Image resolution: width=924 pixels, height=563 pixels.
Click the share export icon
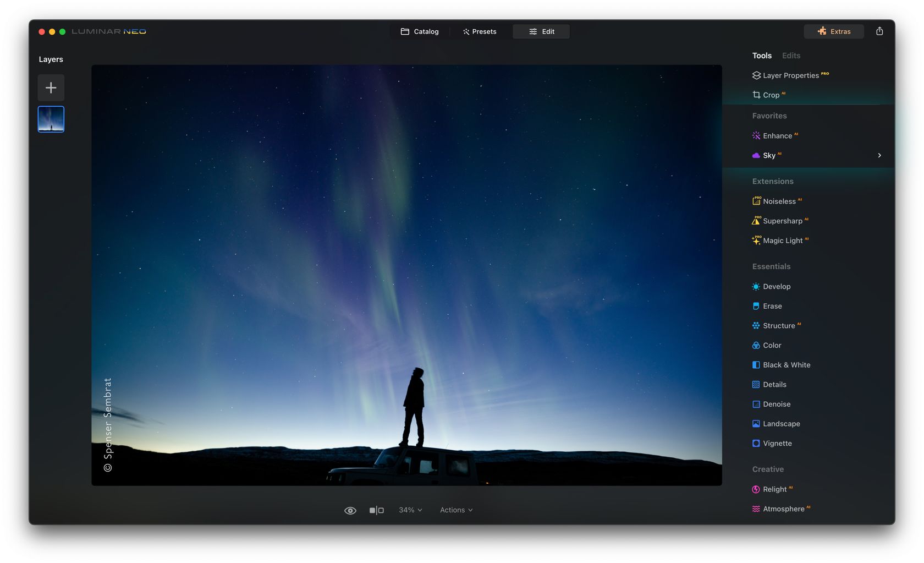(879, 31)
